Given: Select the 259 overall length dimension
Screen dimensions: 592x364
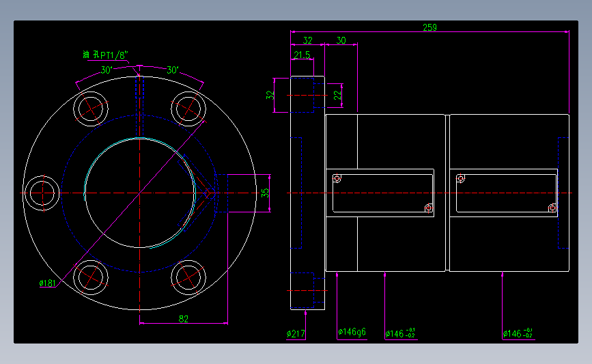Looking at the screenshot, I should click(429, 27).
